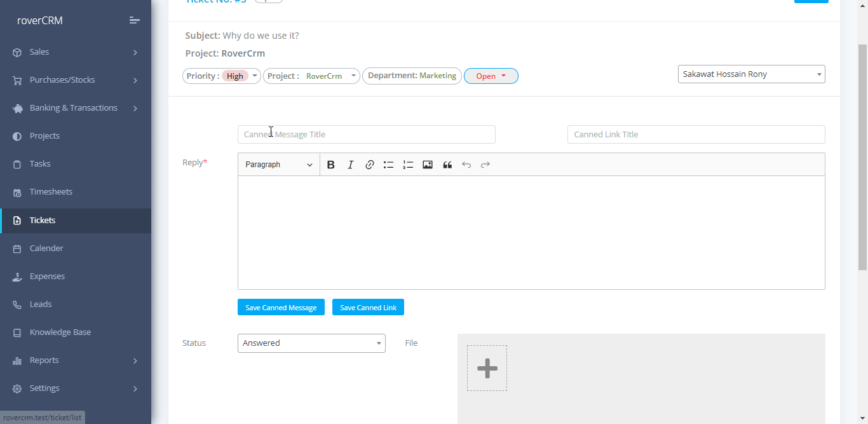This screenshot has width=868, height=424.
Task: Open the Paragraph style dropdown
Action: pos(279,165)
